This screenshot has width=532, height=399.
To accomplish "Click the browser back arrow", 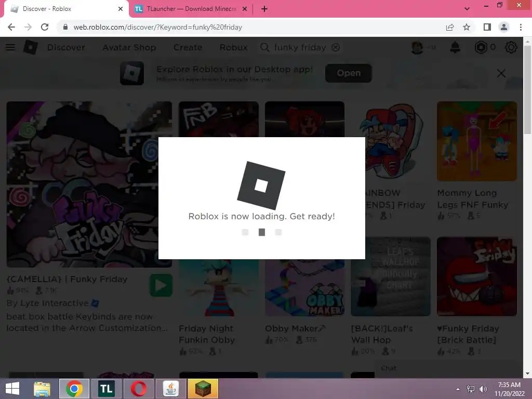I will pos(11,27).
